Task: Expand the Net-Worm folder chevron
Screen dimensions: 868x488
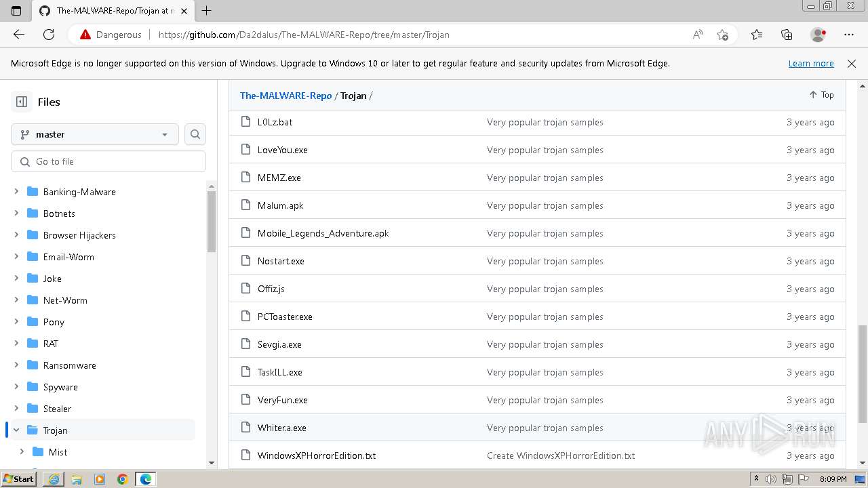Action: tap(16, 300)
